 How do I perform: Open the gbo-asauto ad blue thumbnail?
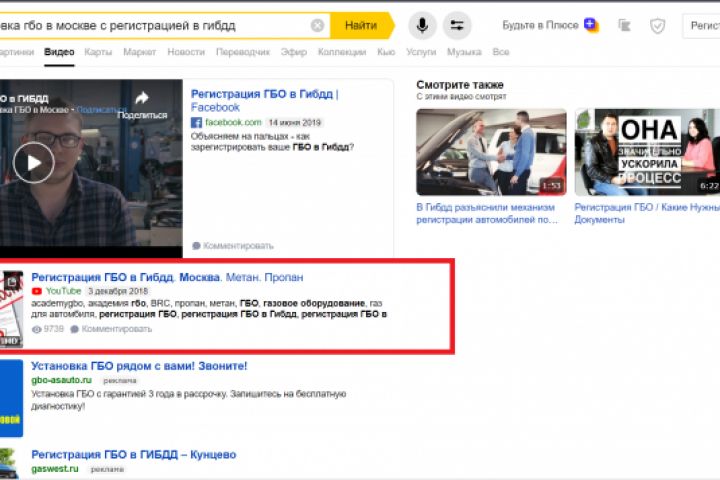pyautogui.click(x=11, y=398)
